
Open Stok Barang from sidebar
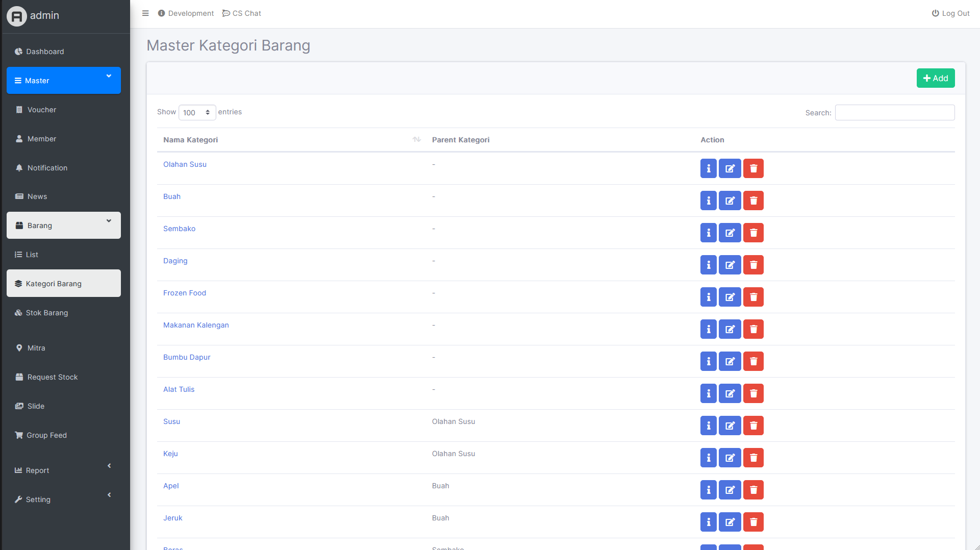pyautogui.click(x=47, y=313)
